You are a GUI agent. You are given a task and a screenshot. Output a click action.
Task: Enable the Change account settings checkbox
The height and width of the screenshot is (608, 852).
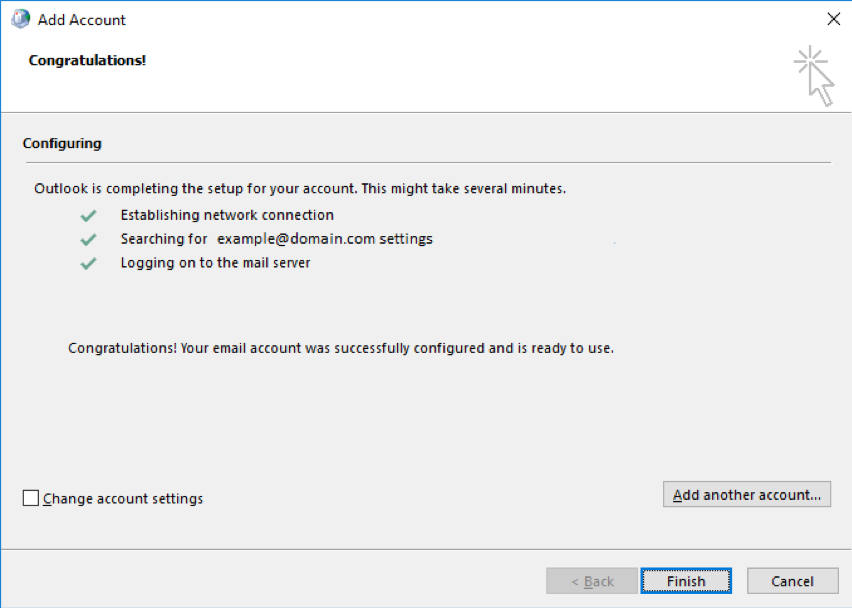(31, 498)
